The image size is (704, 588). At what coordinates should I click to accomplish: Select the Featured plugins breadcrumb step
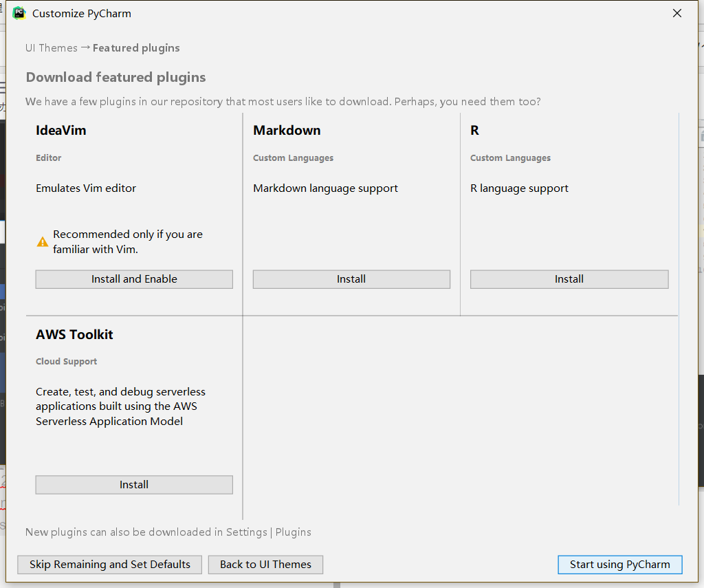135,47
